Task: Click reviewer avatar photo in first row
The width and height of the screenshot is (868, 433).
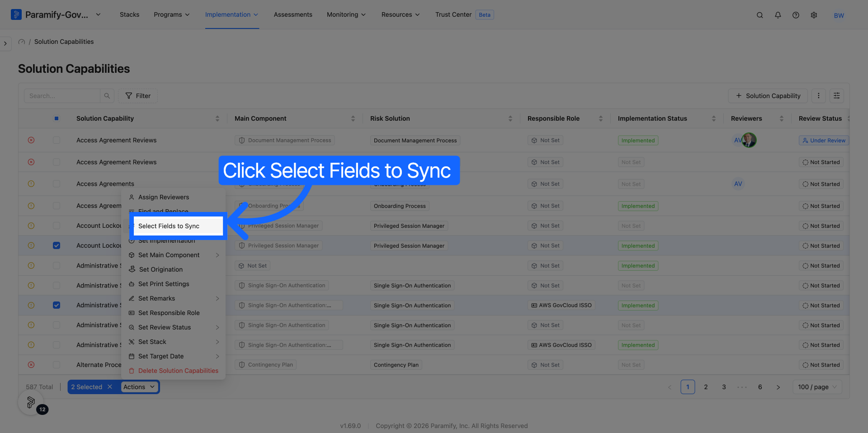Action: click(749, 140)
